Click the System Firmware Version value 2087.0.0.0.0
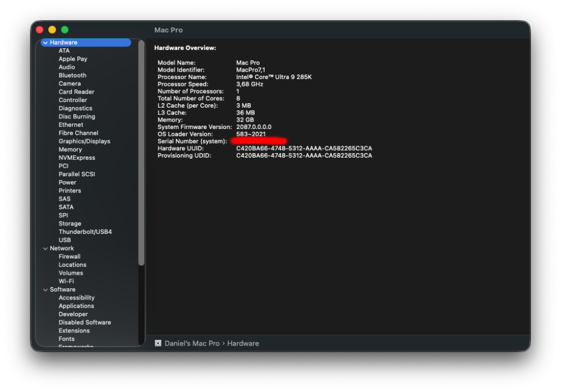 click(x=254, y=127)
